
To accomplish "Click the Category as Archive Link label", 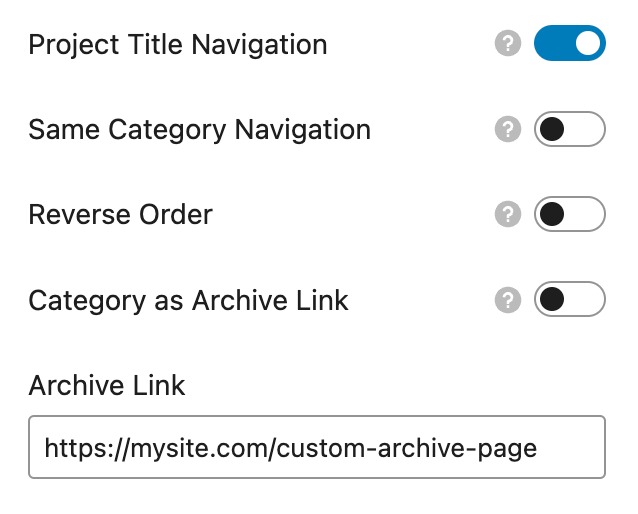I will (x=188, y=300).
